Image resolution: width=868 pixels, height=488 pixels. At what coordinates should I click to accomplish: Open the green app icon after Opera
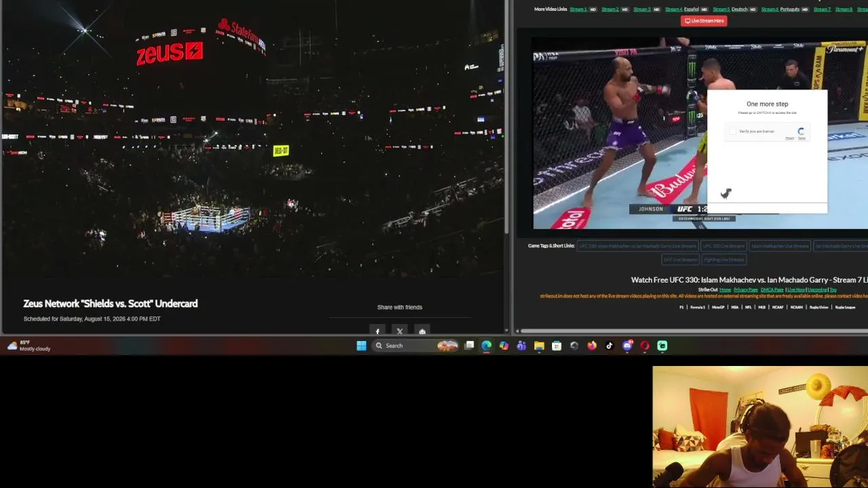pos(663,346)
